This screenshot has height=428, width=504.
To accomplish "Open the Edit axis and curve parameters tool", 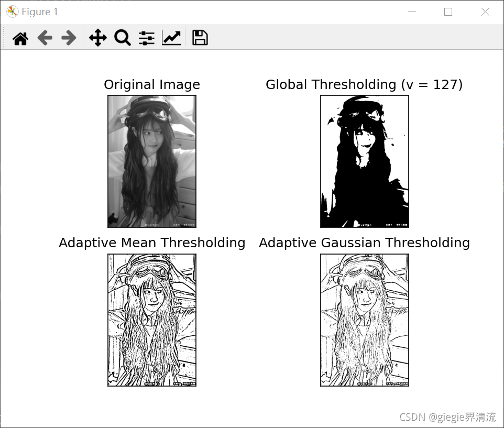I will click(x=171, y=38).
